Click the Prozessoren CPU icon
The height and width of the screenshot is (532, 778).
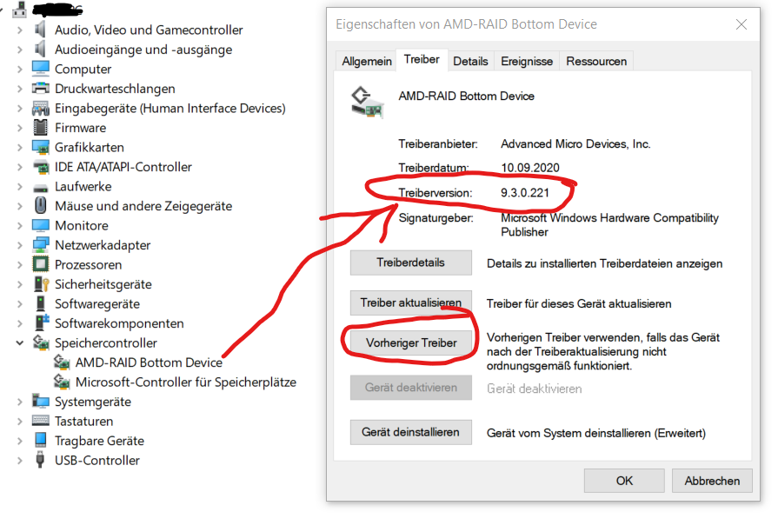40,264
